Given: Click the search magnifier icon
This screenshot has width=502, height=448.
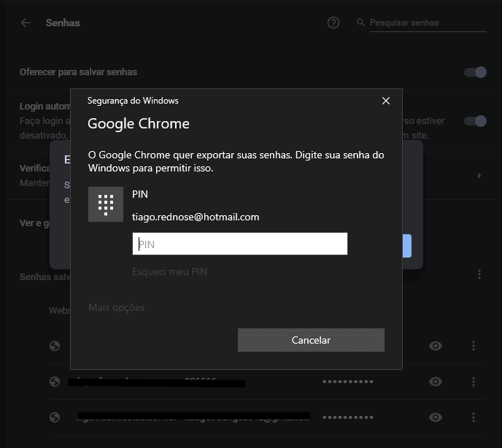Looking at the screenshot, I should click(360, 23).
